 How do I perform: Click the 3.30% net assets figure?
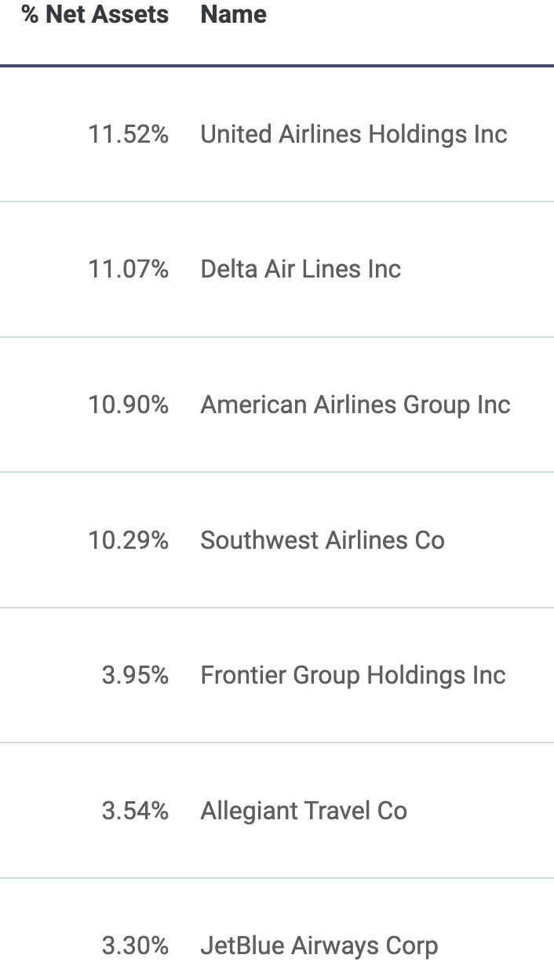135,946
